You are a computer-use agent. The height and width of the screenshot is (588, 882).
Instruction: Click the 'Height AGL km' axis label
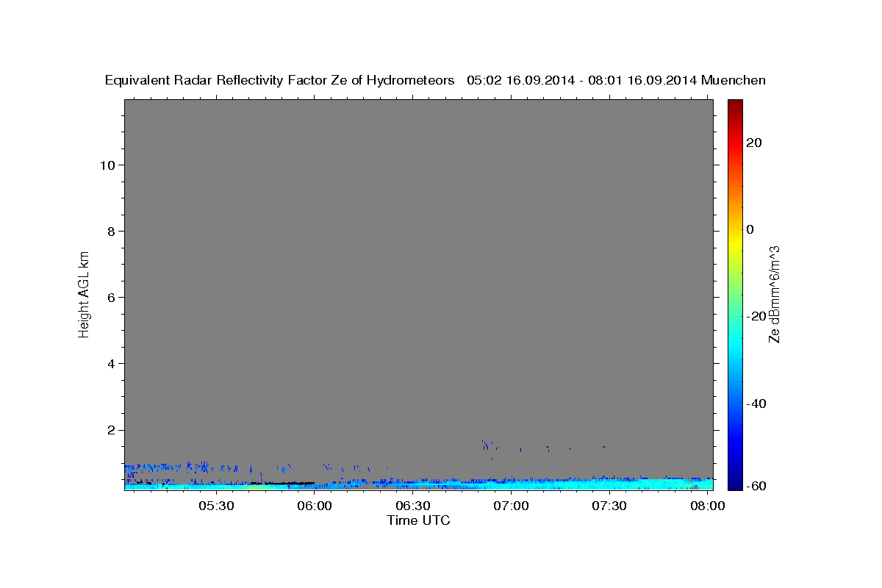point(85,293)
